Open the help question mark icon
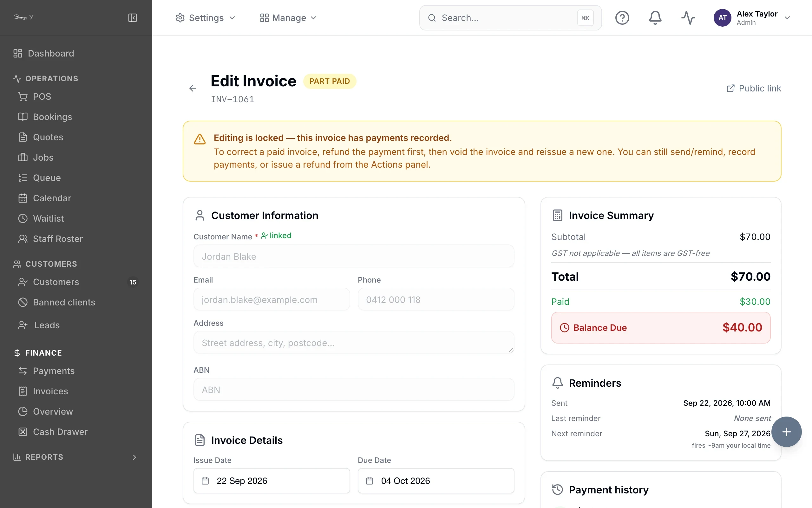 (x=622, y=18)
